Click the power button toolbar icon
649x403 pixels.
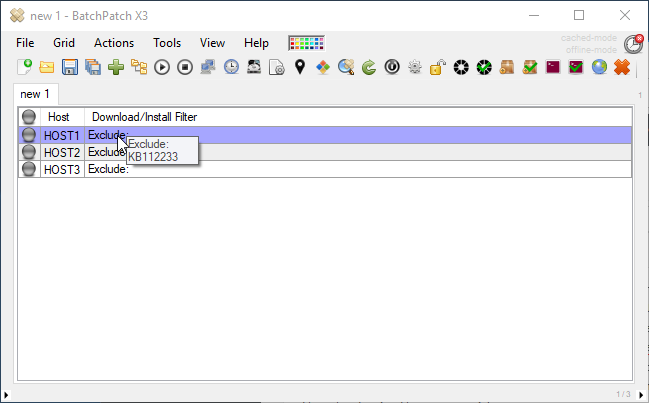pos(392,67)
